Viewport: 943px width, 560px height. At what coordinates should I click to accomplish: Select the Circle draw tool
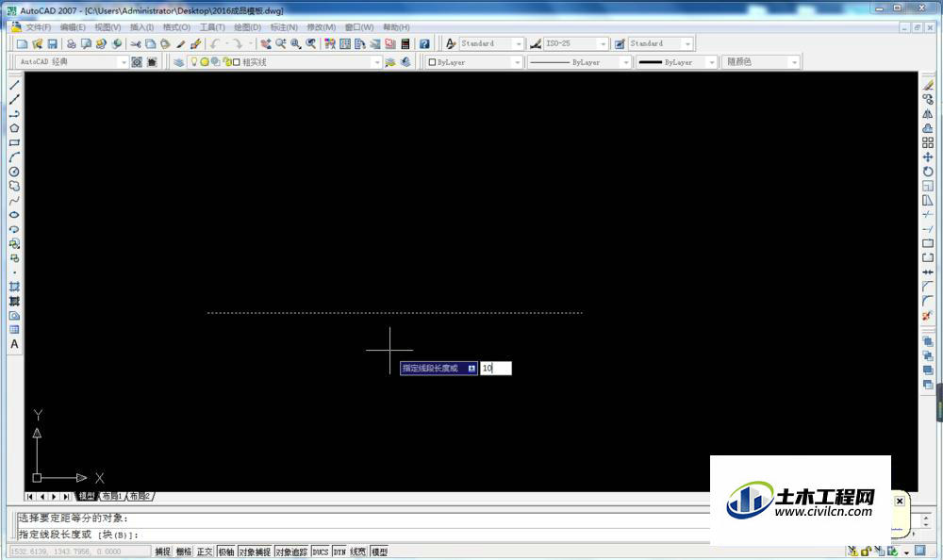(14, 172)
